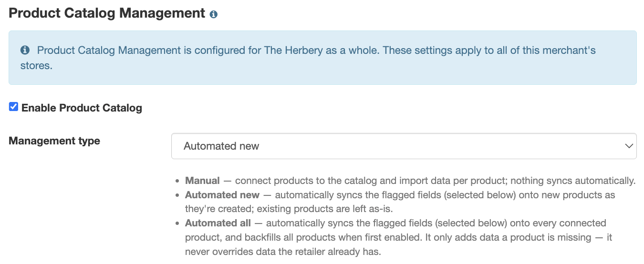644x264 pixels.
Task: Click the info icon inside the blue banner
Action: (24, 50)
